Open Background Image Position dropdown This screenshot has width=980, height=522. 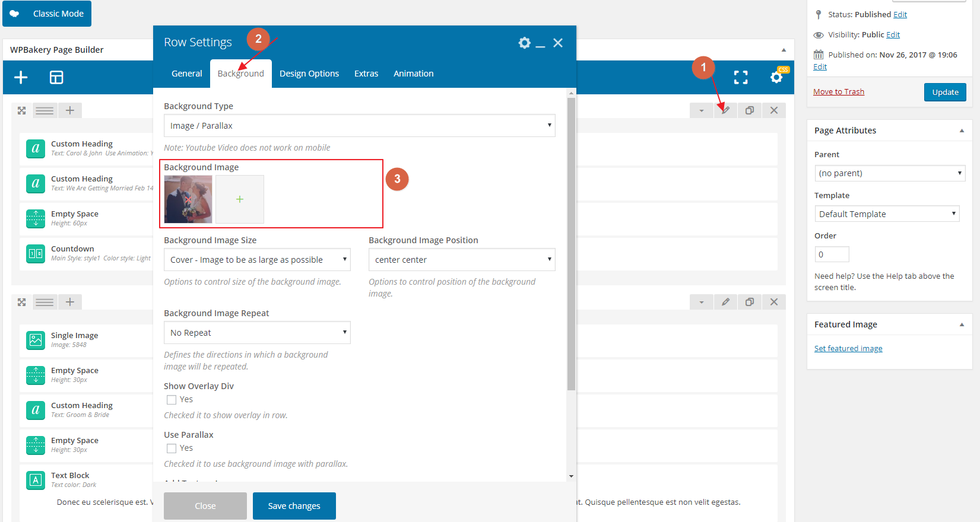pos(462,260)
